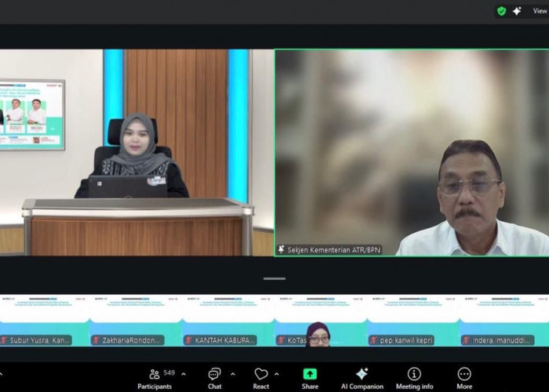Screen dimensions: 549x392
Task: Click Sekjen Kementerian ATR/BPN speaker video
Action: tap(412, 153)
